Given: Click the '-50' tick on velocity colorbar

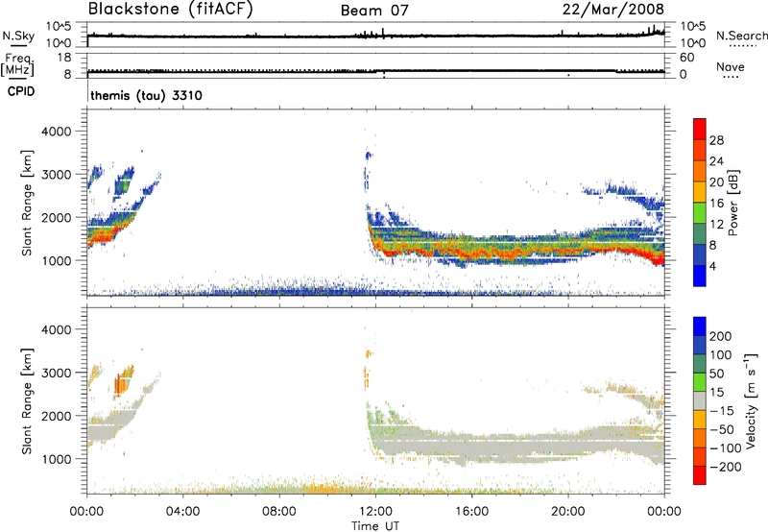Looking at the screenshot, I should (x=723, y=429).
